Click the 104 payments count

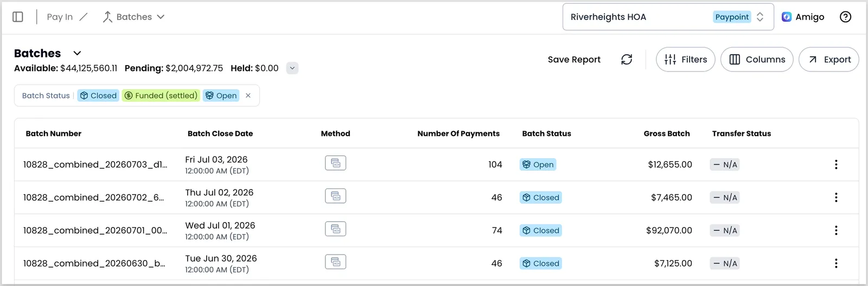495,165
